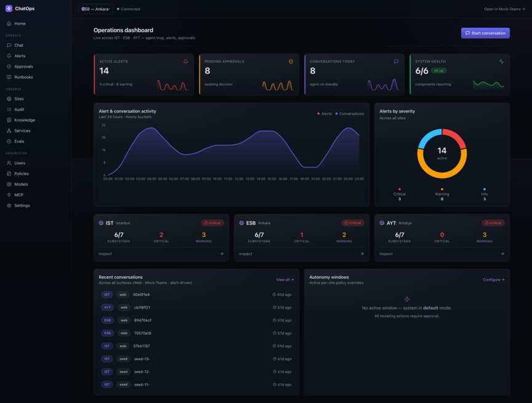Open conversation cb98ff21
This screenshot has width=532, height=403.
(196, 308)
